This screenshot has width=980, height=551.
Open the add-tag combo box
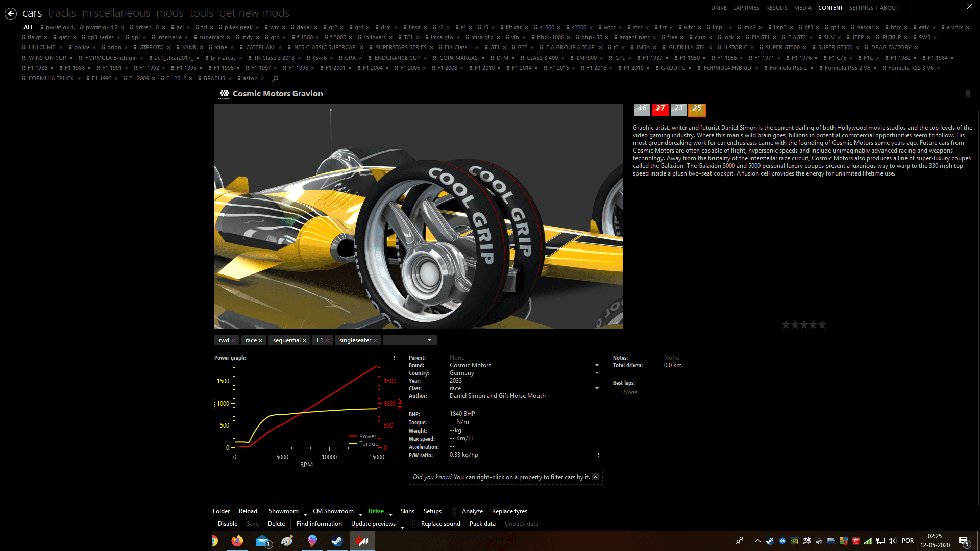[x=410, y=340]
